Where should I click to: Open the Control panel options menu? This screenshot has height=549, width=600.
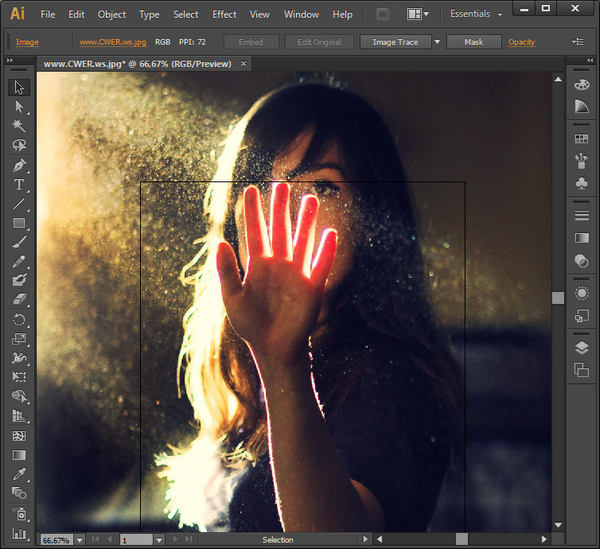[578, 42]
